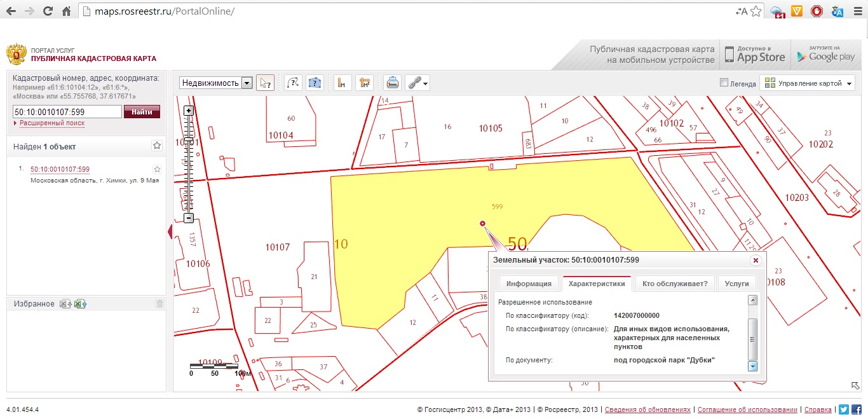
Task: Click the yellow parcel label 599
Action: pos(498,207)
